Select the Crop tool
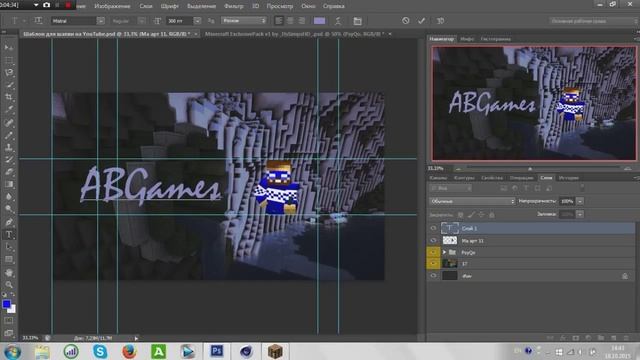The image size is (640, 360). point(9,98)
